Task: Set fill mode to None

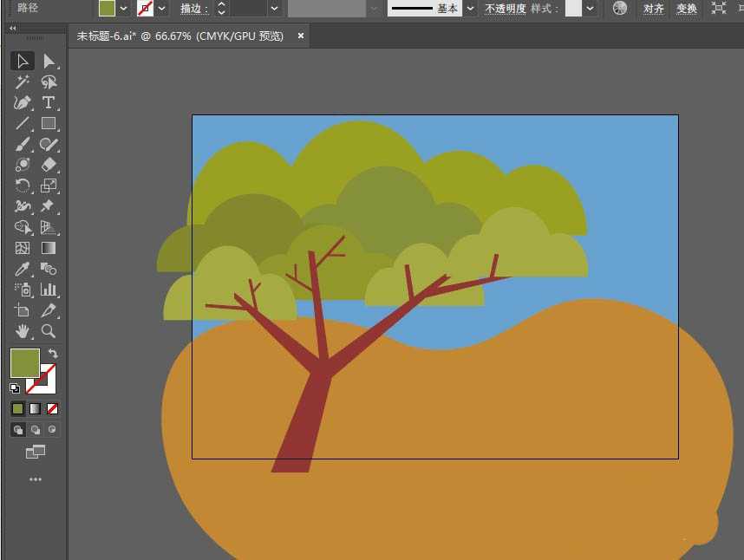Action: (53, 408)
